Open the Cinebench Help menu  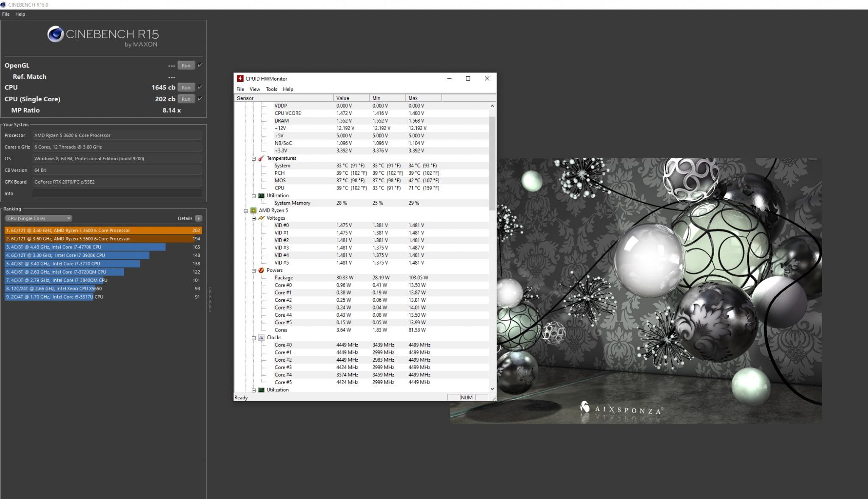click(20, 14)
